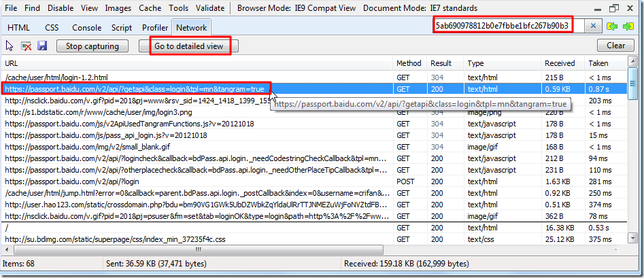Select the small_blank.gif request row
The image size is (644, 278).
(x=314, y=147)
